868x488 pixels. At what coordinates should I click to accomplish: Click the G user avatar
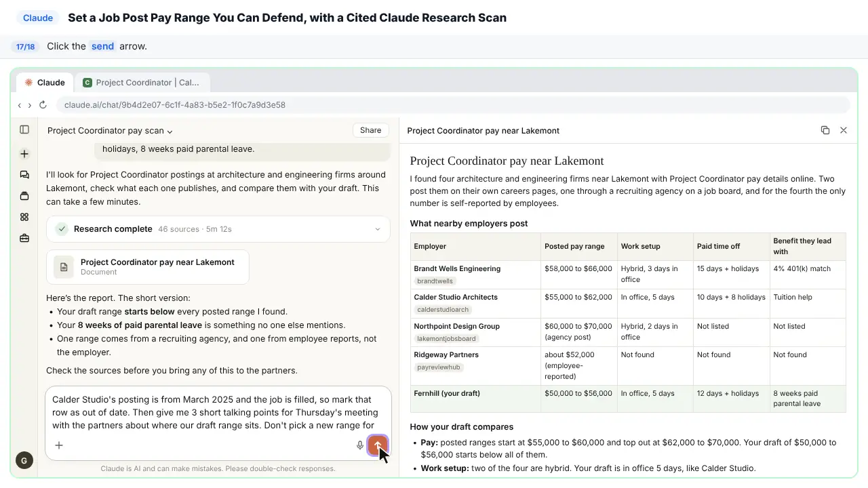tap(24, 460)
